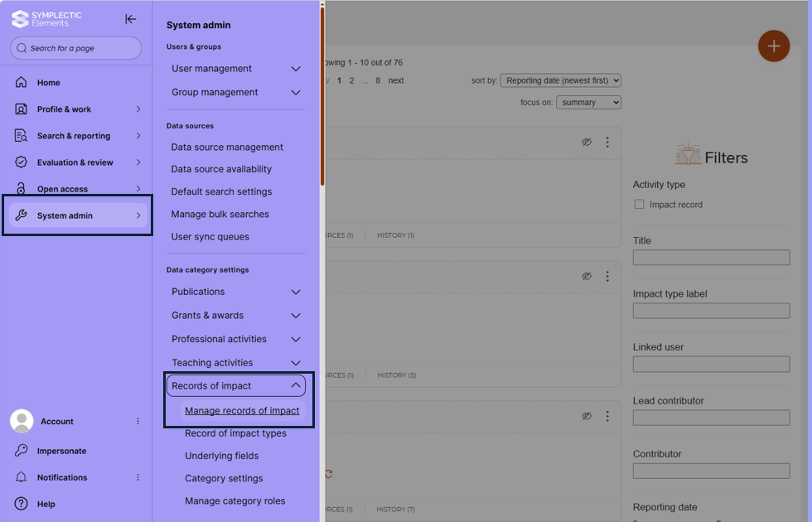Click the search magnifier icon
The height and width of the screenshot is (522, 812).
coord(22,48)
